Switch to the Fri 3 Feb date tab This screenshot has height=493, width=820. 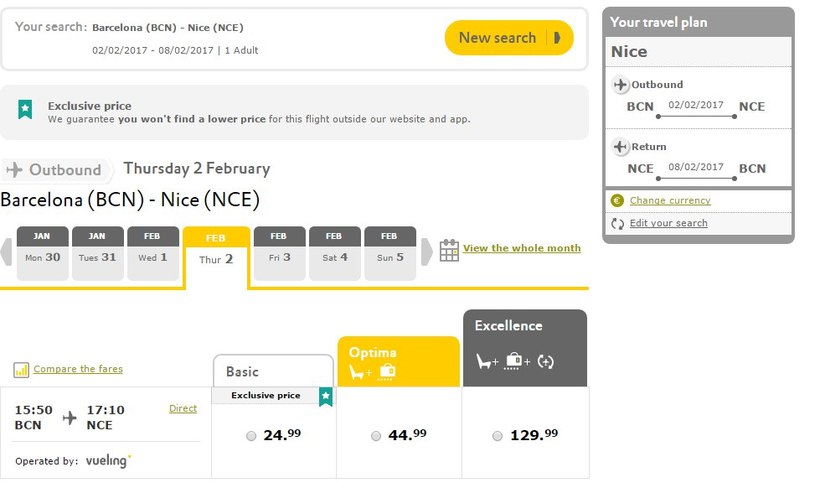pyautogui.click(x=279, y=253)
